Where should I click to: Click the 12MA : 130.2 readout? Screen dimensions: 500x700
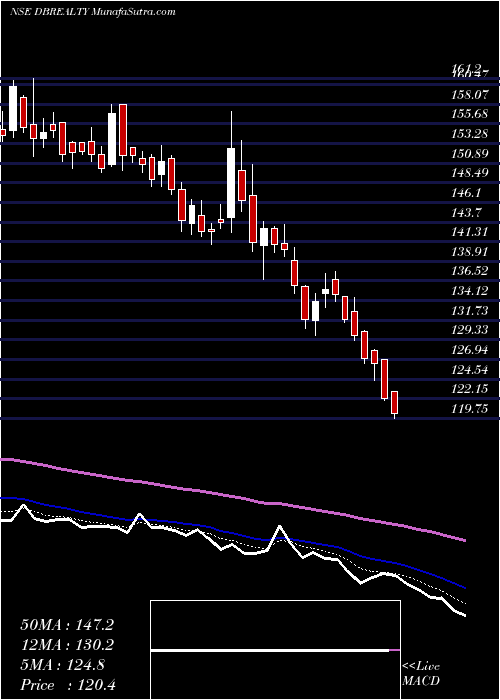(67, 645)
